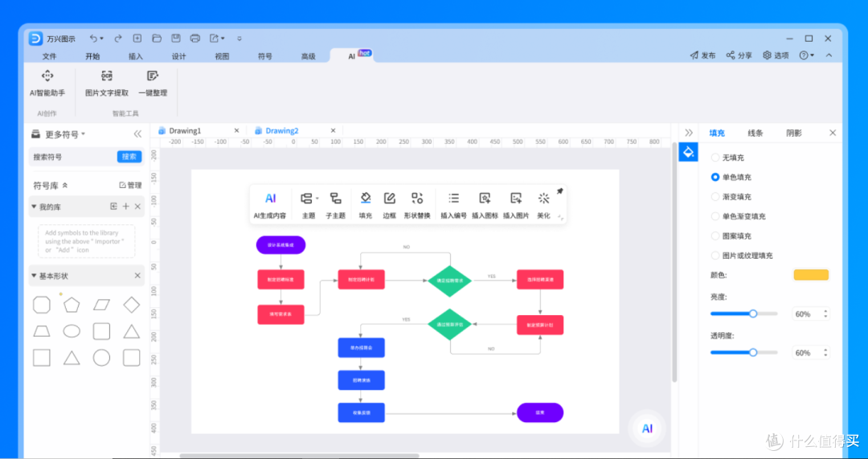Click the 选项 settings button
Image resolution: width=868 pixels, height=459 pixels.
point(776,55)
